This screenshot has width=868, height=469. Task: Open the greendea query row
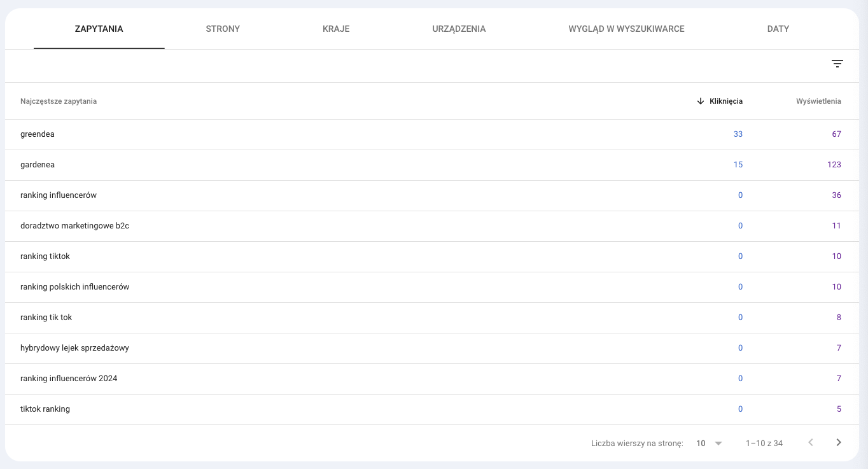click(38, 134)
